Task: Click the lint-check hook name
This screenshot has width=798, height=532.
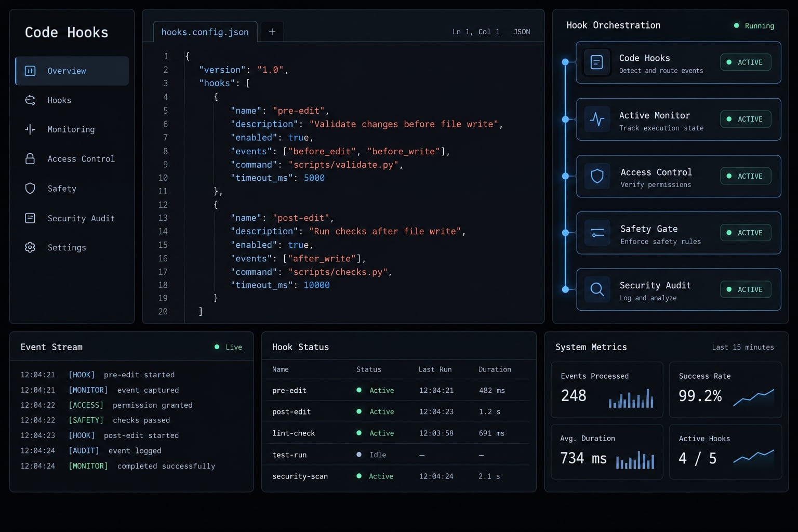Action: point(294,433)
